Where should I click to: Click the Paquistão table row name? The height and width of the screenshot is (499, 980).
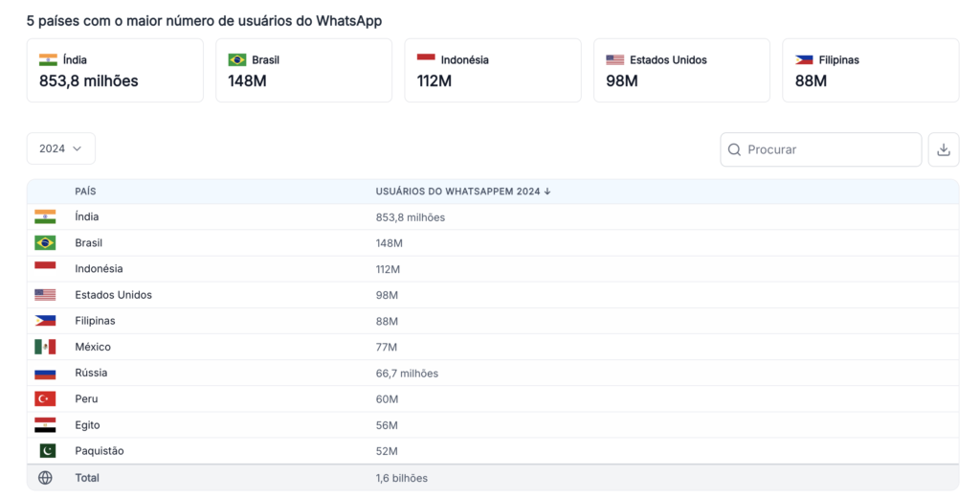coord(100,451)
